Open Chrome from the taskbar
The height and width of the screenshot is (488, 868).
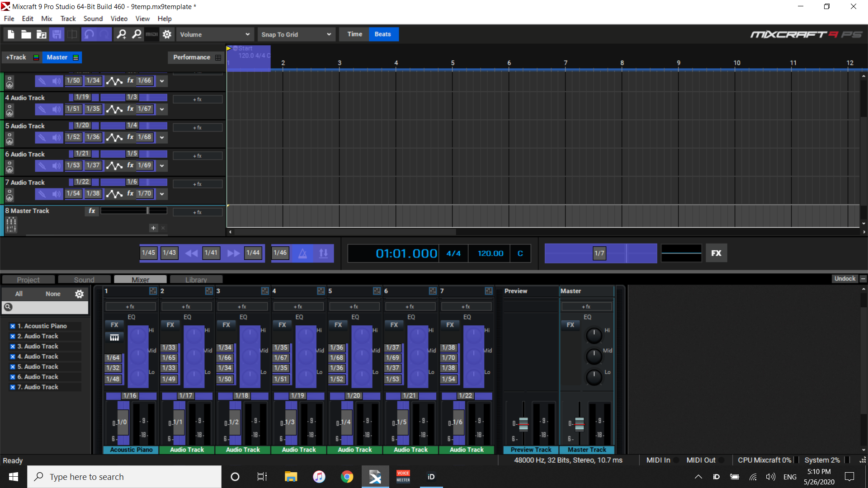pos(347,477)
